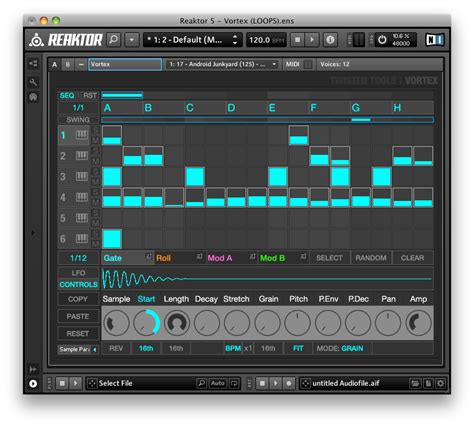This screenshot has height=426, width=474.
Task: Click the SWING label button
Action: (x=78, y=120)
